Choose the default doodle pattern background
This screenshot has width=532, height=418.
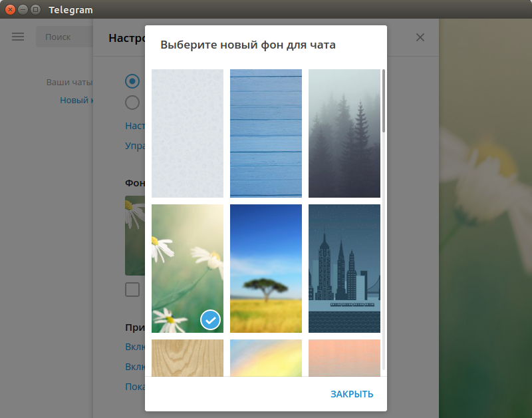(x=188, y=133)
